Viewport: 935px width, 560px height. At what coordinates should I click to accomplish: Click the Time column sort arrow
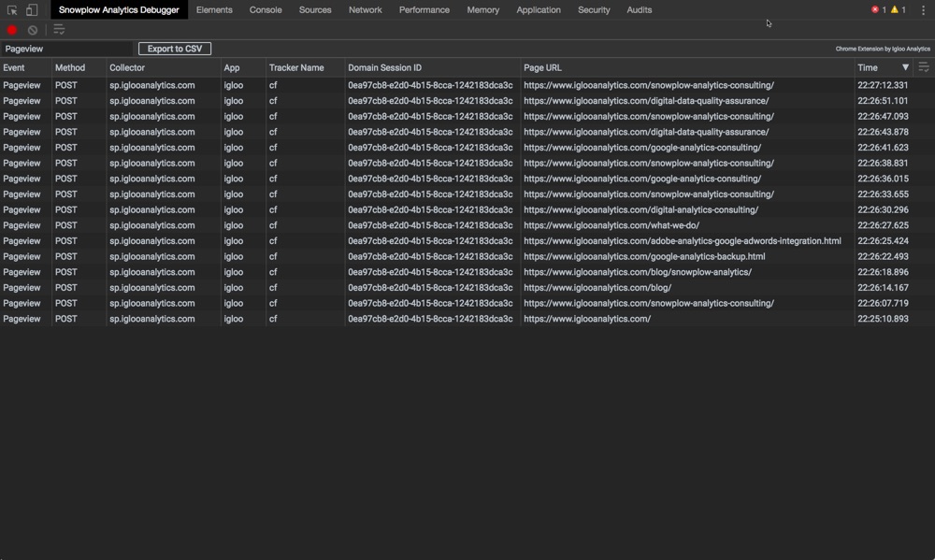[905, 67]
